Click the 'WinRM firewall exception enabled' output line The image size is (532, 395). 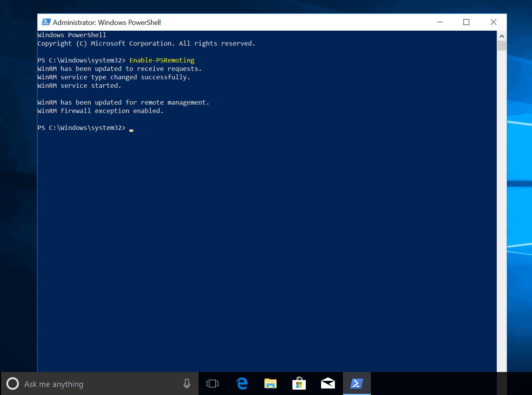(x=100, y=111)
